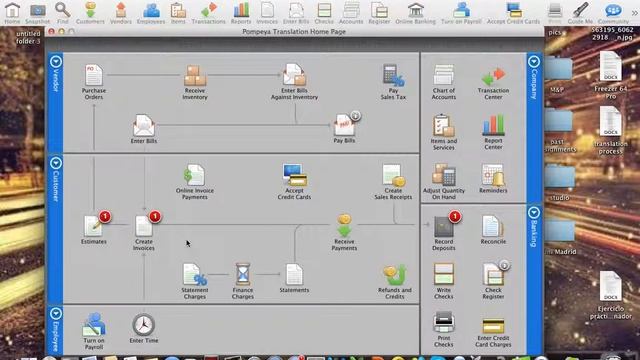Viewport: 640px width, 360px height.
Task: Open Create Sales Receipts
Action: click(393, 182)
